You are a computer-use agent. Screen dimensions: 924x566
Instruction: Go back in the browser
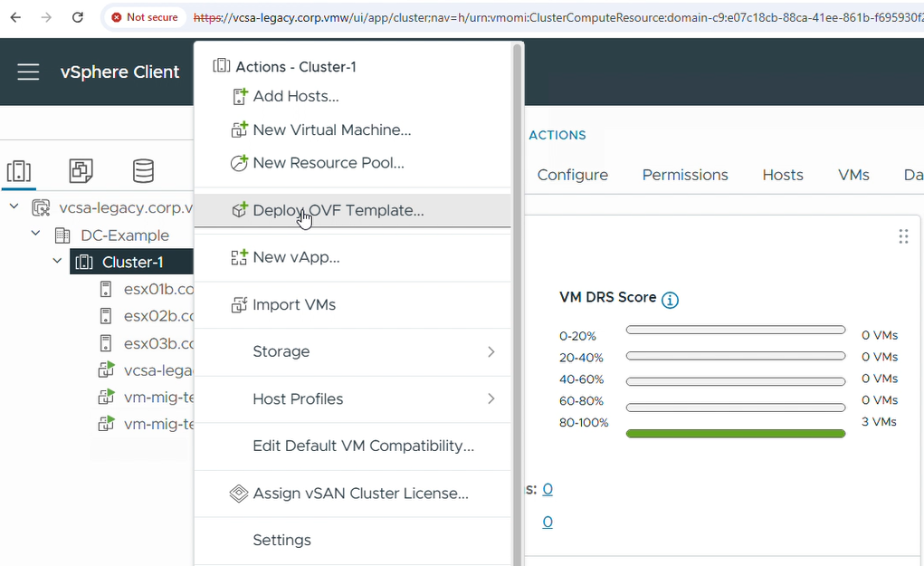click(x=16, y=17)
